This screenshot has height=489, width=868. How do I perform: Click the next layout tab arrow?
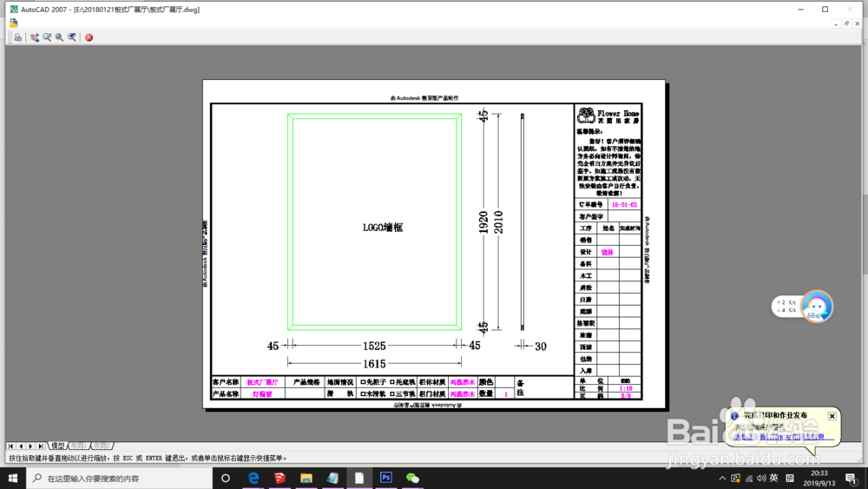(30, 446)
